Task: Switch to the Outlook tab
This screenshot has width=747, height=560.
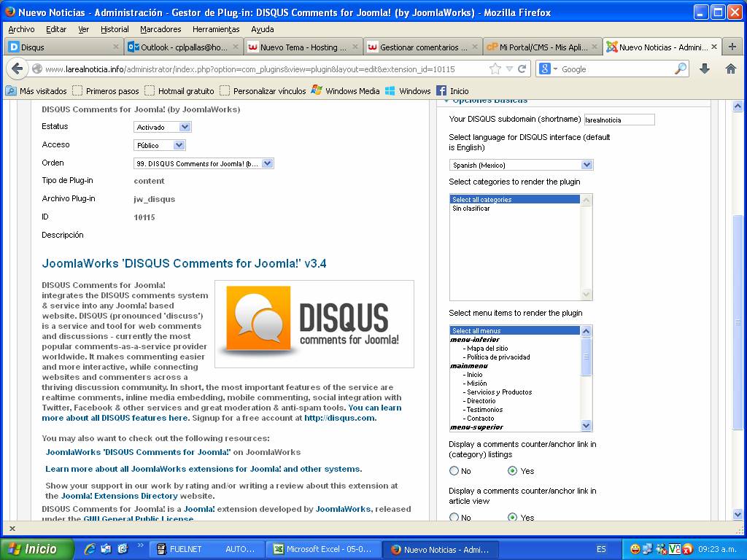Action: [x=183, y=47]
